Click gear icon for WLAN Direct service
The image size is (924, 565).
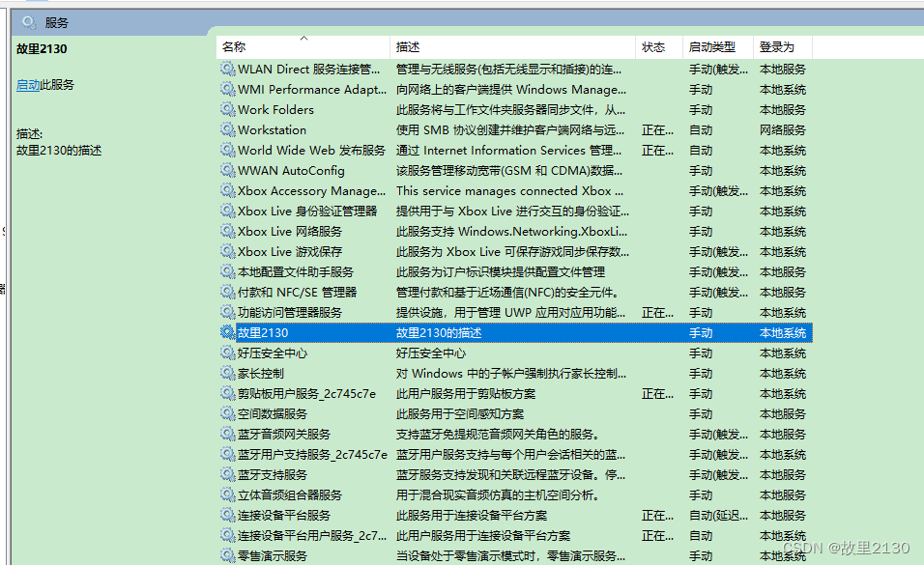pyautogui.click(x=228, y=70)
